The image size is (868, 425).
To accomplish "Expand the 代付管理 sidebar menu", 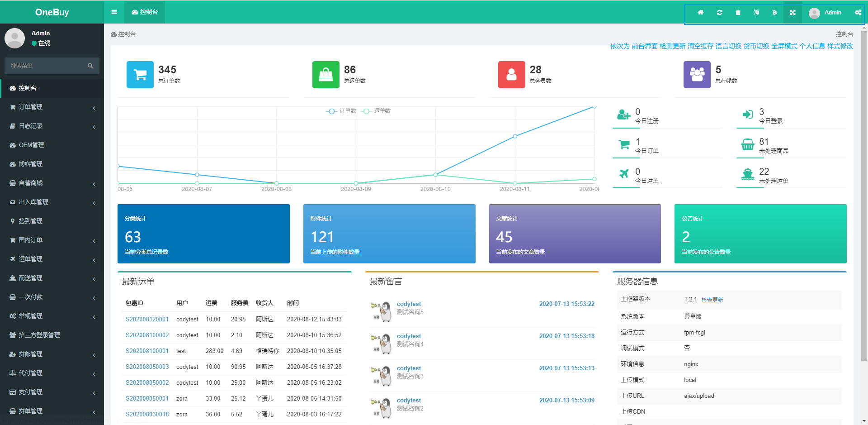I will (52, 373).
